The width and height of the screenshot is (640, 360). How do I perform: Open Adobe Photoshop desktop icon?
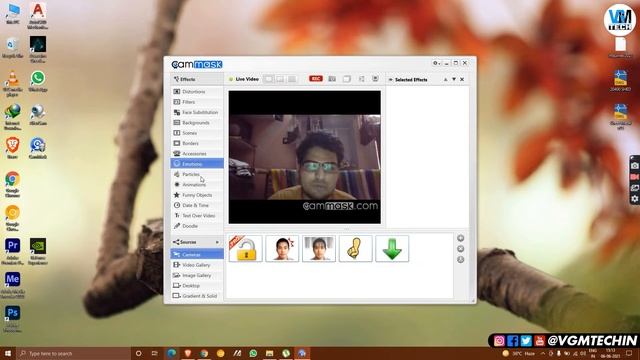click(13, 318)
